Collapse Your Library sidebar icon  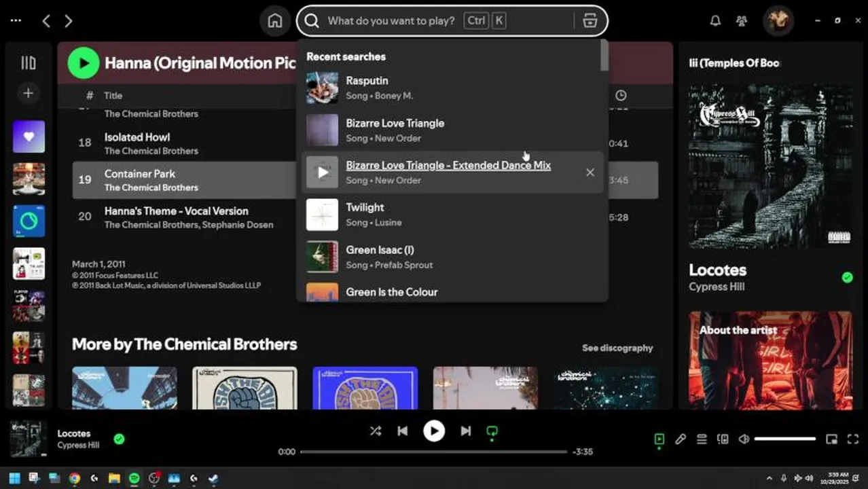pyautogui.click(x=29, y=63)
